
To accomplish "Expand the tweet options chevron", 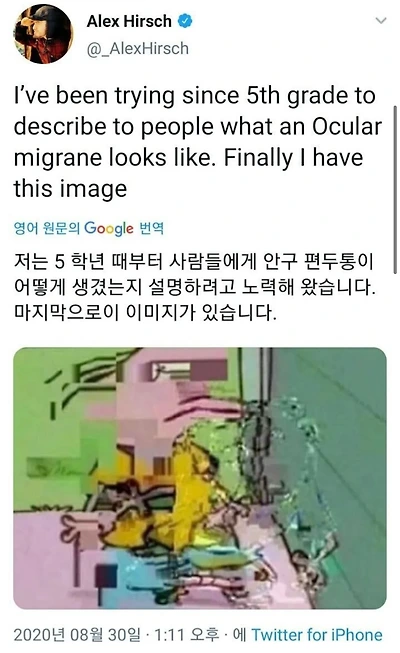I will [381, 20].
